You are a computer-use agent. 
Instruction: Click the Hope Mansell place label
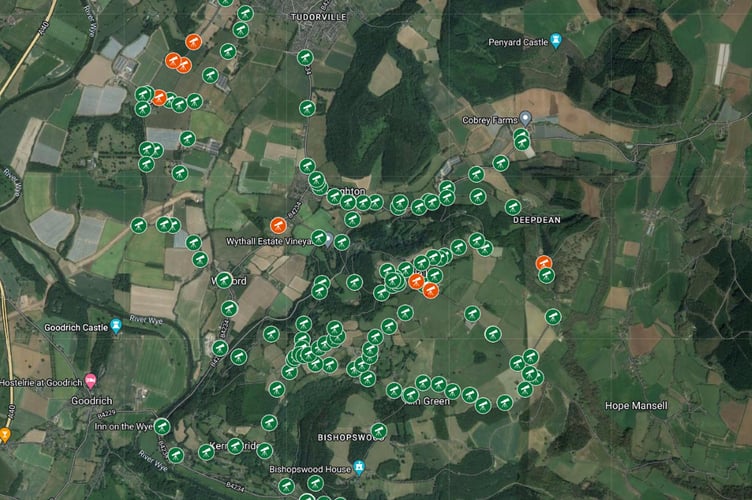(636, 406)
